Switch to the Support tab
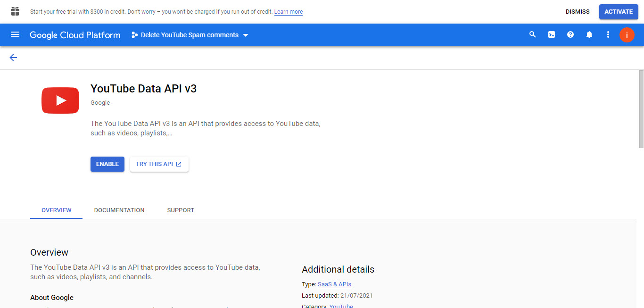644x308 pixels. 181,210
